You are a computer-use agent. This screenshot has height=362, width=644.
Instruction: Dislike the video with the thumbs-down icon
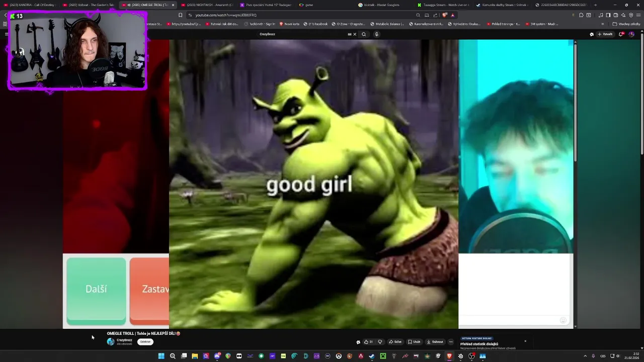[x=380, y=342]
